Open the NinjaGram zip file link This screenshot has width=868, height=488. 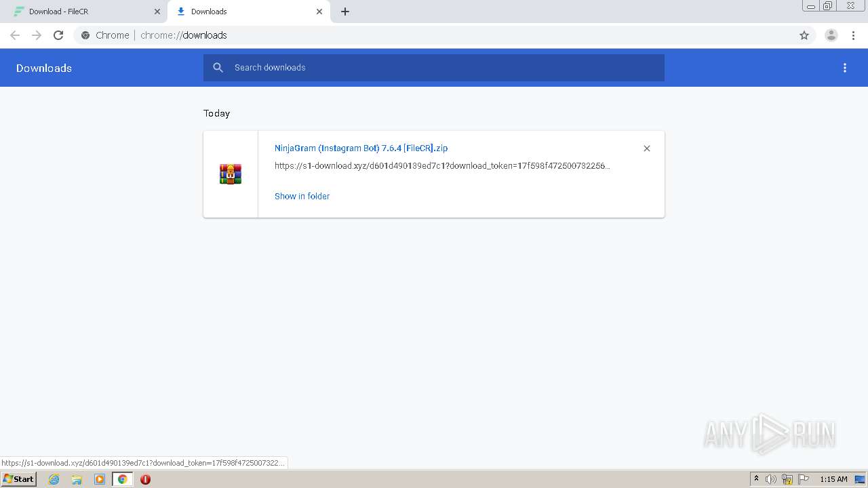point(361,148)
